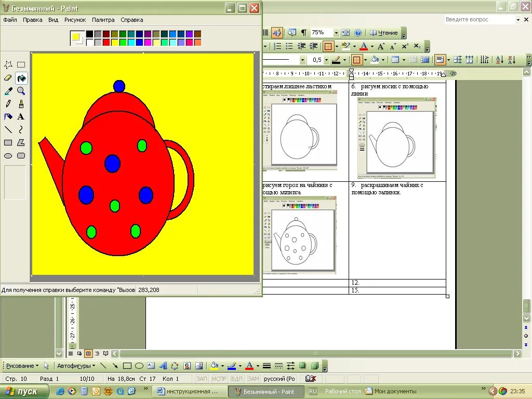
Task: Select the Free-Form Select tool in Paint
Action: coord(8,65)
